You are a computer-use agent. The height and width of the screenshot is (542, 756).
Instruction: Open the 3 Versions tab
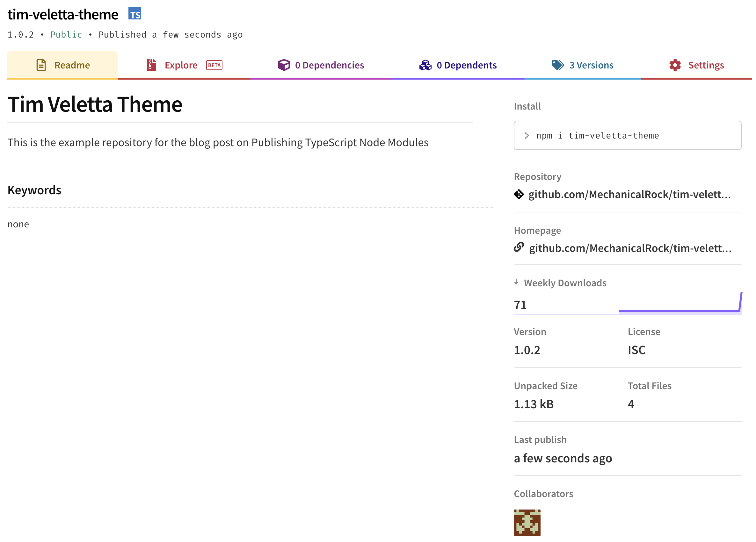tap(582, 65)
